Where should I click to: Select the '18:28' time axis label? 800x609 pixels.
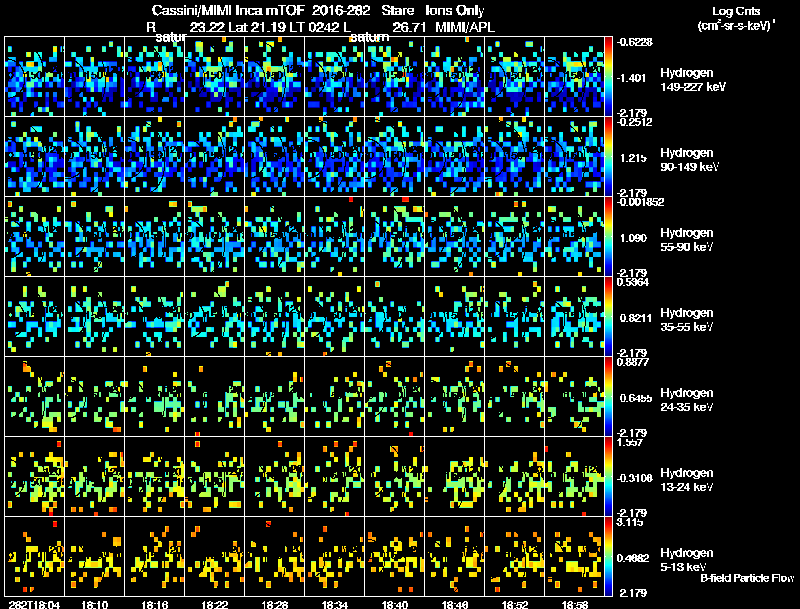click(275, 604)
